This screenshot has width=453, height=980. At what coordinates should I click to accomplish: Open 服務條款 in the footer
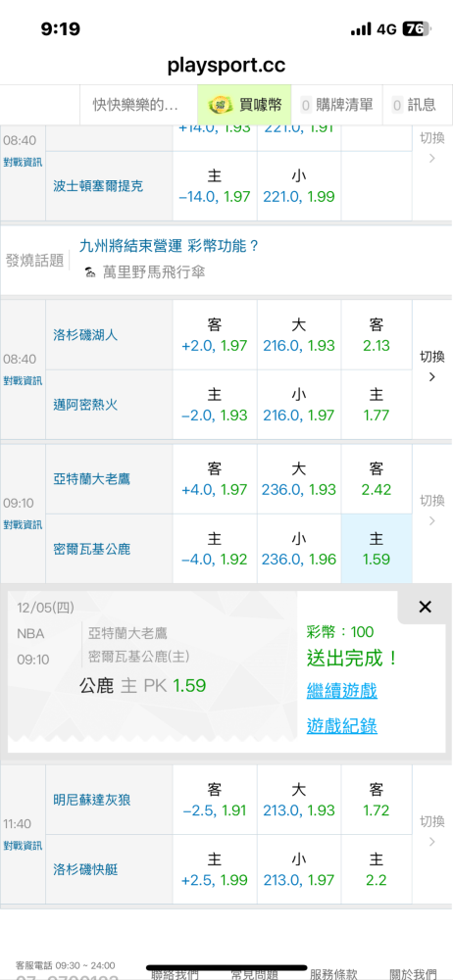tap(333, 974)
